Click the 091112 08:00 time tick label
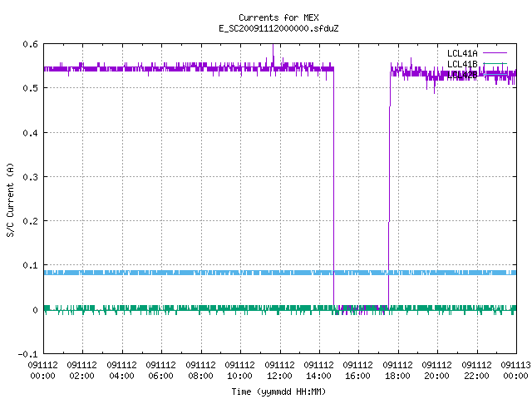The width and height of the screenshot is (532, 399). 200,371
